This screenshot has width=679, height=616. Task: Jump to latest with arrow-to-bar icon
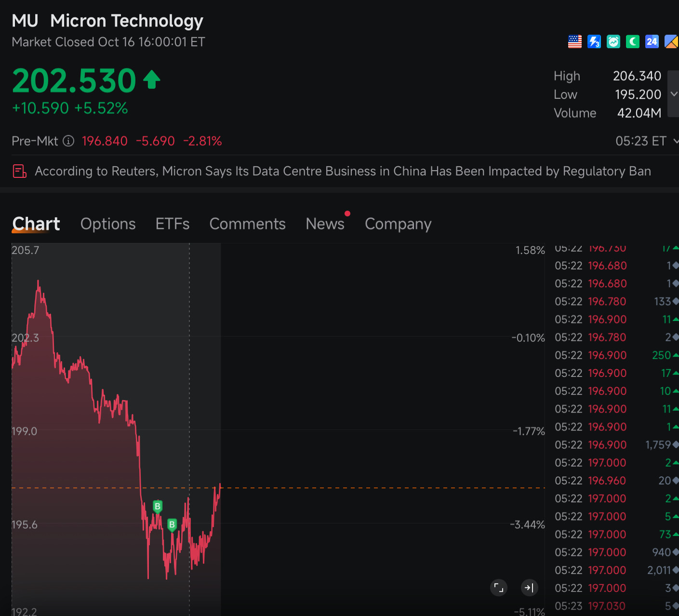point(529,588)
